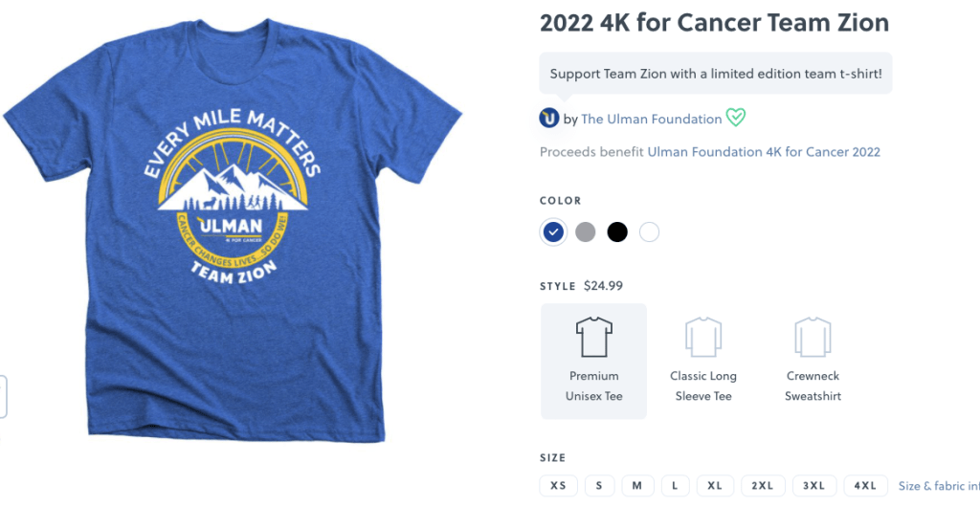
Task: Click the Ulman Foundation round logo icon
Action: (x=549, y=118)
